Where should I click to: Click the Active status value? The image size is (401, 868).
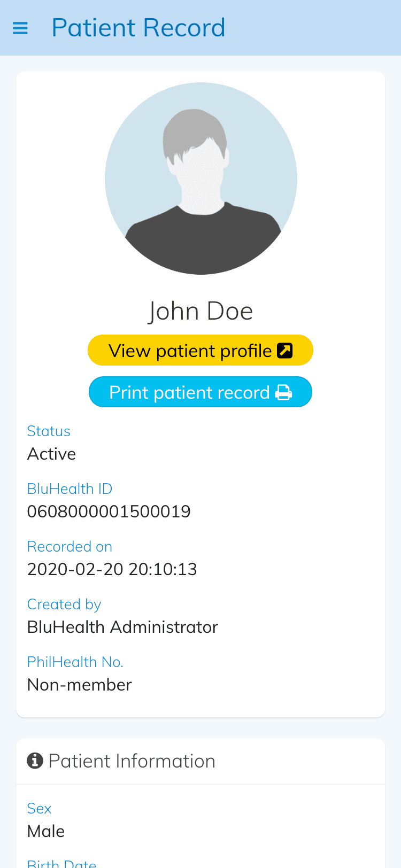tap(51, 454)
